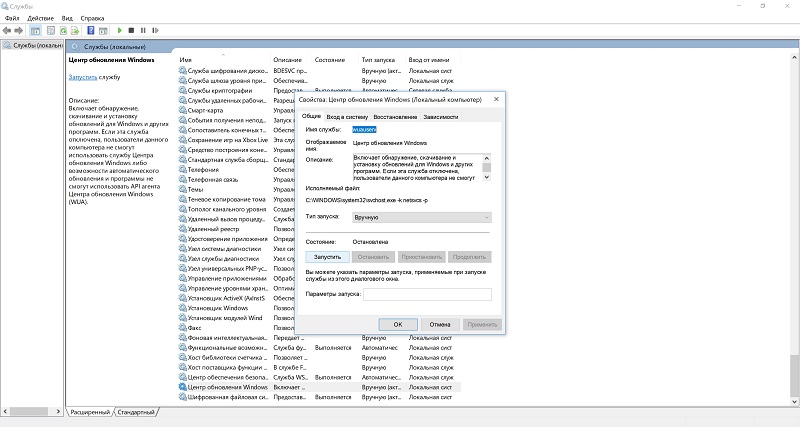
Task: Click the icon of Центр обновления Windows row
Action: 183,387
